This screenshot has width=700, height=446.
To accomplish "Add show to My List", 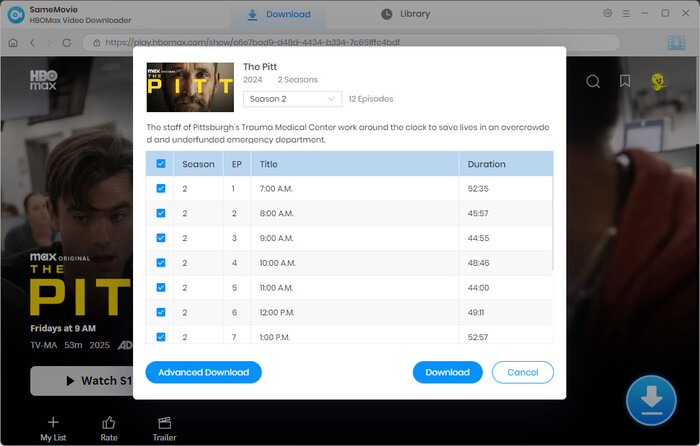I will pos(53,429).
